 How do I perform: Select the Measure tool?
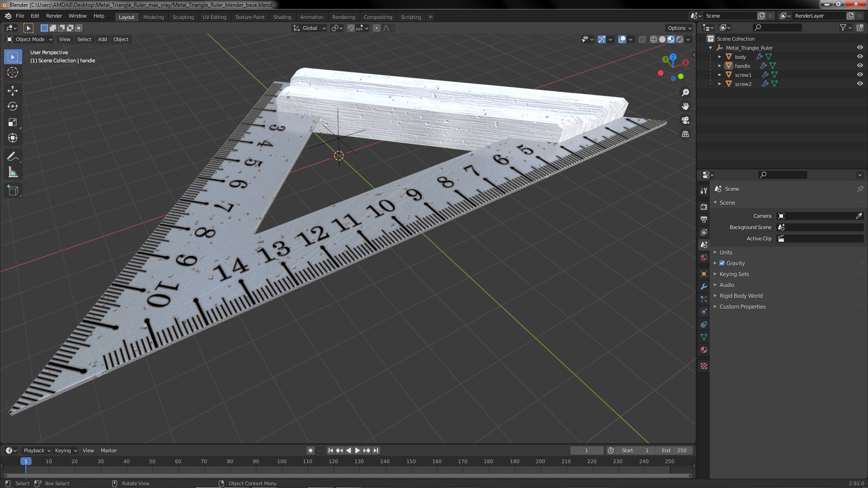[13, 173]
